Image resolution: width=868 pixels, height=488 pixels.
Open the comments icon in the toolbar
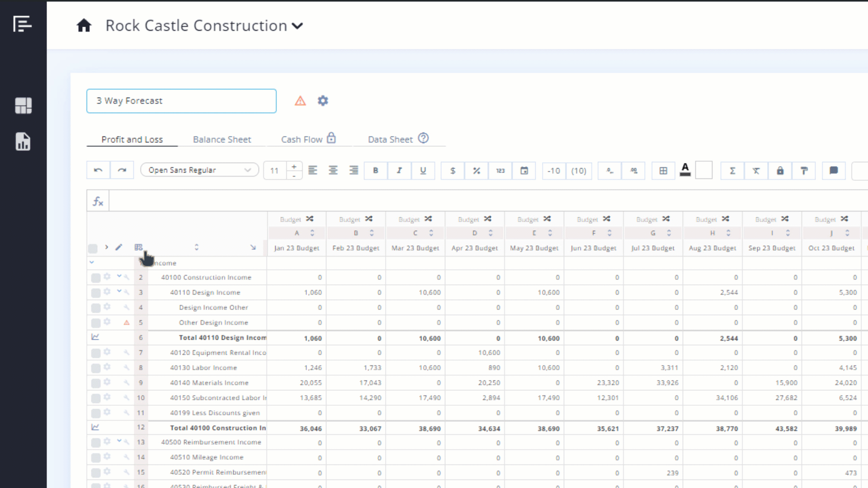(834, 171)
